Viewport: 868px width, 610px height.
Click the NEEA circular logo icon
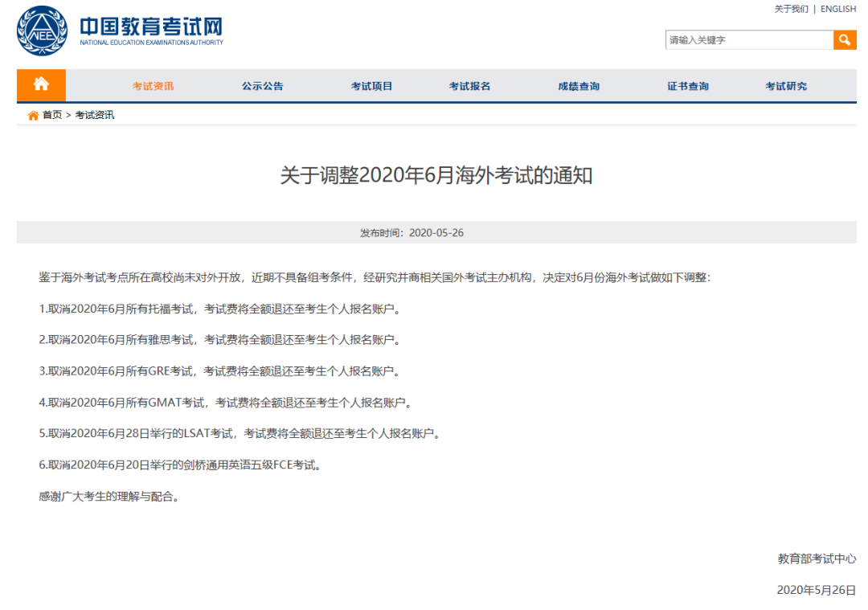pos(43,31)
